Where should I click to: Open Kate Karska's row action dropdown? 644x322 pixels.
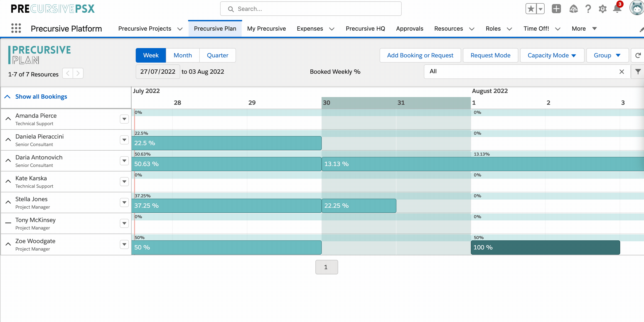coord(124,181)
